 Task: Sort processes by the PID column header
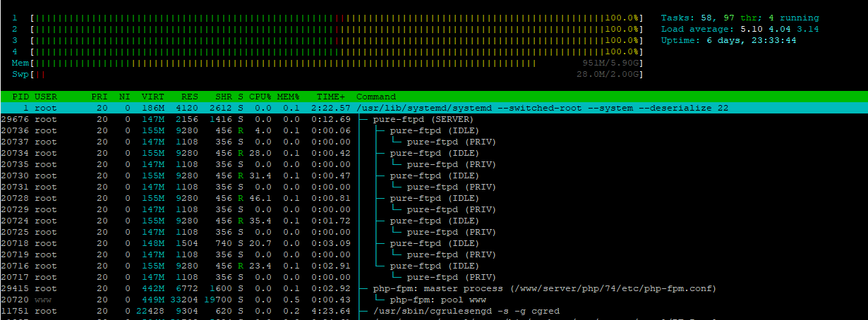click(20, 97)
